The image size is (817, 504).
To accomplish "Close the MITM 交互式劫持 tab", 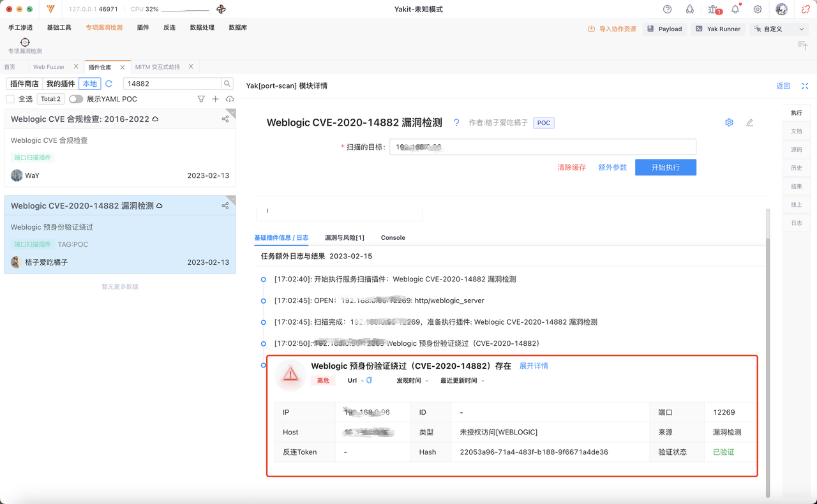I will coord(191,66).
